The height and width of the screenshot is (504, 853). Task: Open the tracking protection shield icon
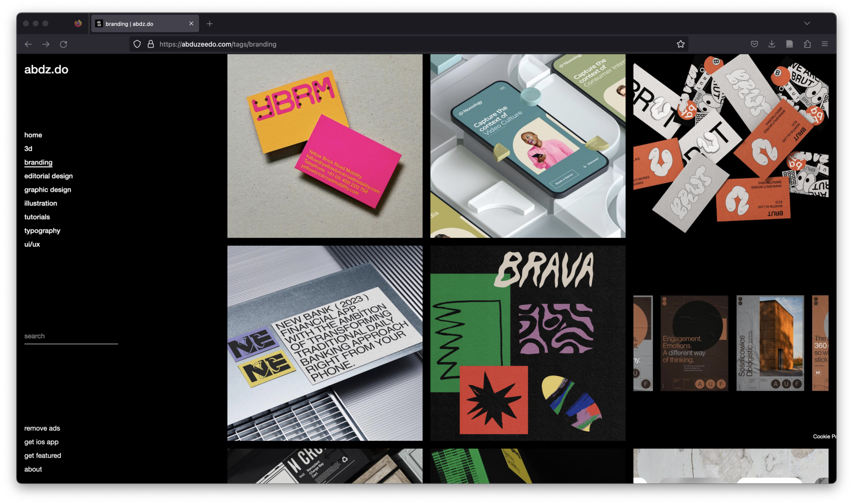[x=137, y=44]
